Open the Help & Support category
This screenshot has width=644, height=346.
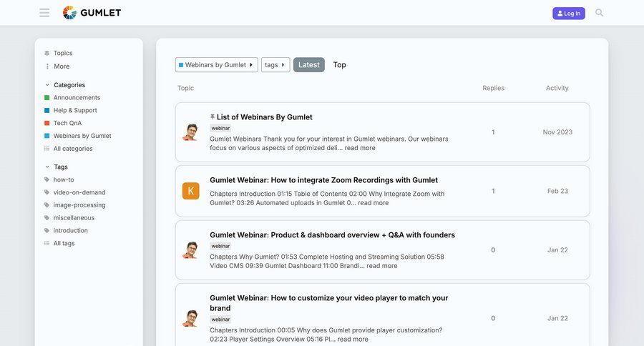click(x=75, y=110)
